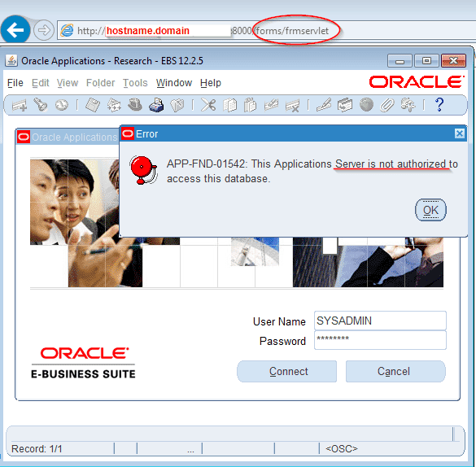Click the browser Back arrow button
The image size is (476, 467).
click(15, 30)
